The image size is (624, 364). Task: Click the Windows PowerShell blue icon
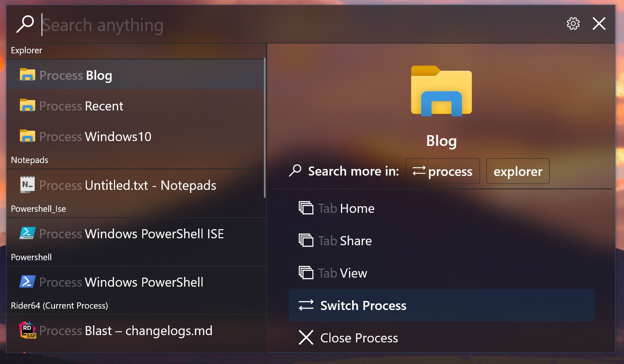coord(28,282)
